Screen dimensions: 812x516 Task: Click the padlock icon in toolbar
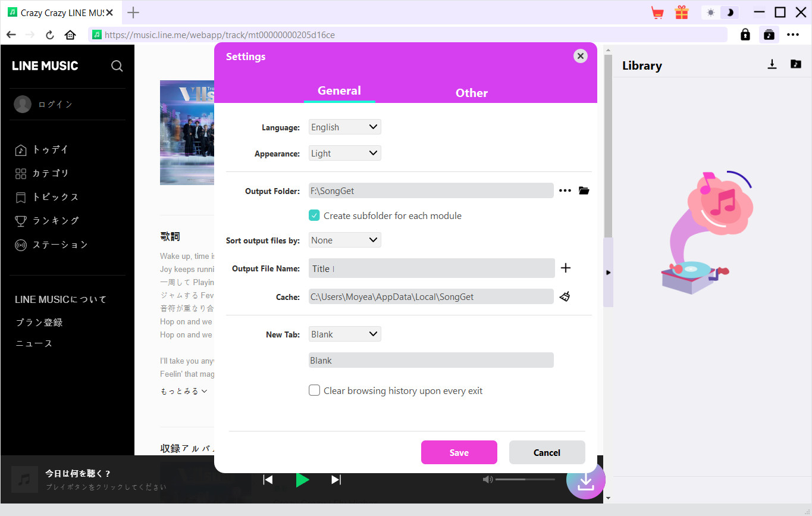click(745, 35)
